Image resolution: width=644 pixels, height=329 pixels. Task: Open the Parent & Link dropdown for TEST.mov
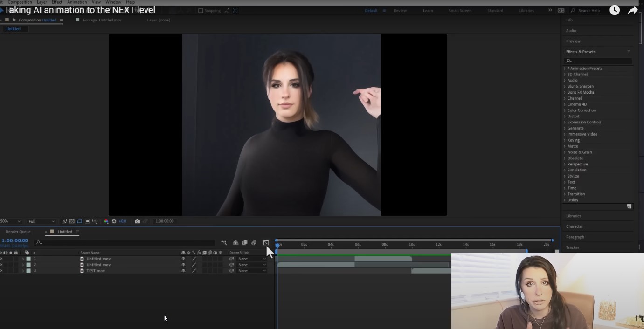(x=252, y=271)
